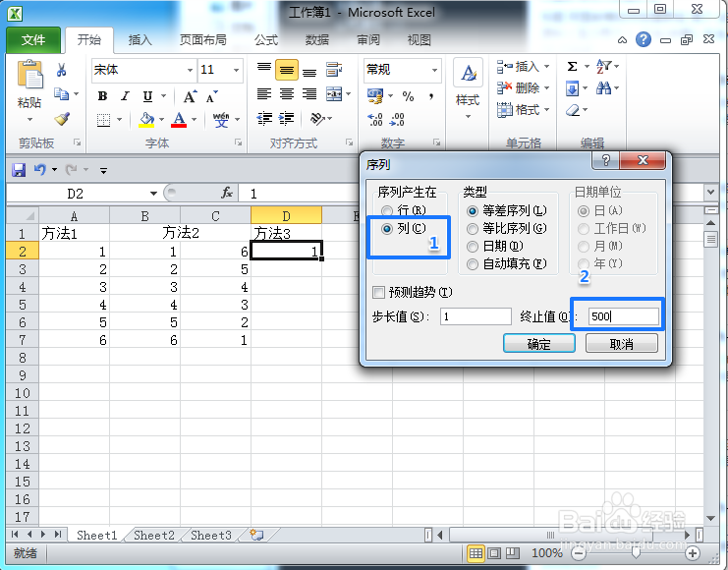The width and height of the screenshot is (728, 570).
Task: Decrease font size with shrink icon
Action: (x=211, y=97)
